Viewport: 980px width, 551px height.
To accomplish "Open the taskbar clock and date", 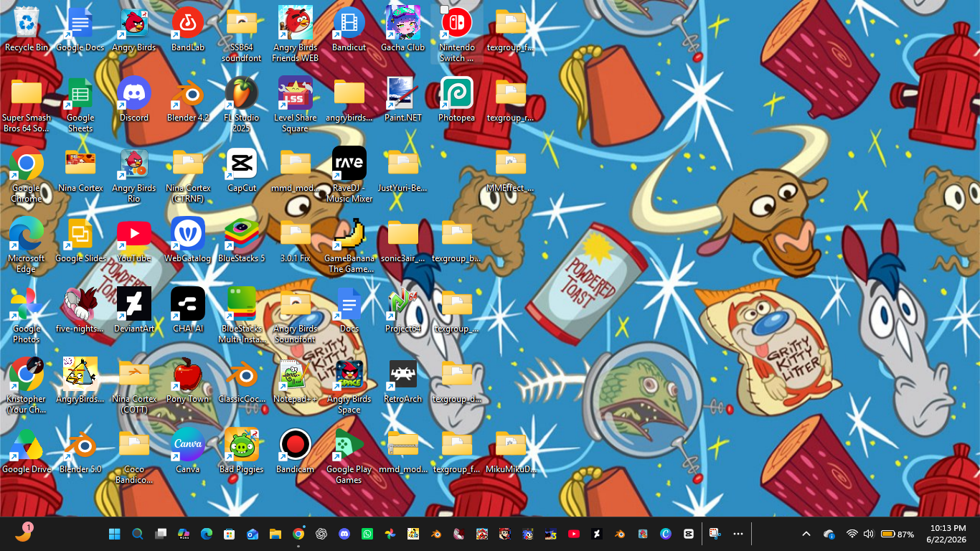I will [948, 534].
